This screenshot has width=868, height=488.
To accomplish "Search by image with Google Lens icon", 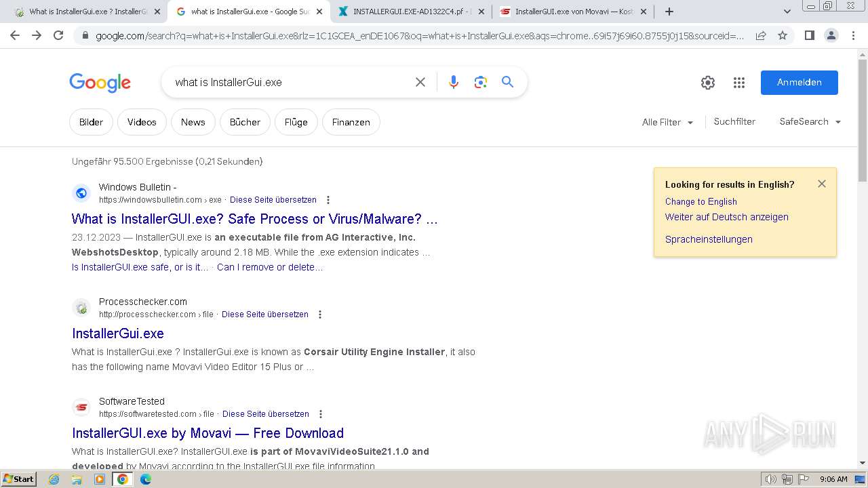I will [x=481, y=82].
